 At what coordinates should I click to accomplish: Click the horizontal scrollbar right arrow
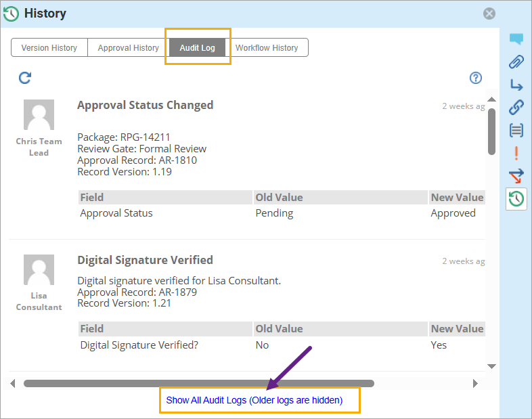475,384
